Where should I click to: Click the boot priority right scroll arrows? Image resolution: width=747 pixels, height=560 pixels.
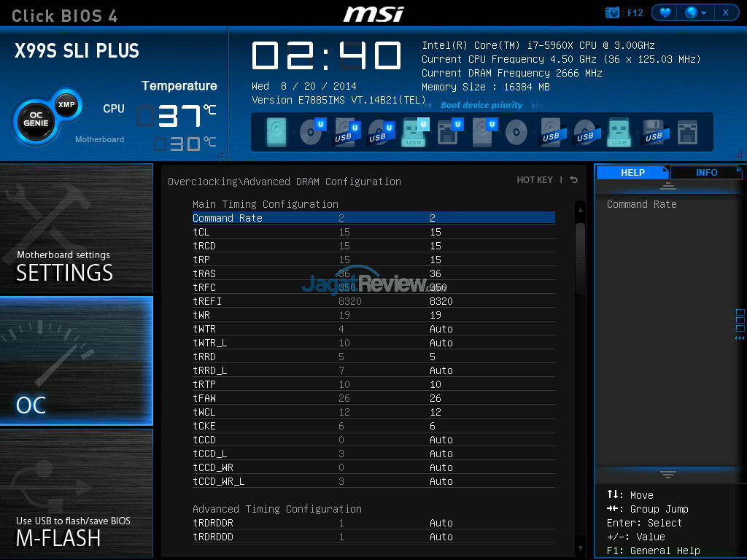pyautogui.click(x=537, y=105)
